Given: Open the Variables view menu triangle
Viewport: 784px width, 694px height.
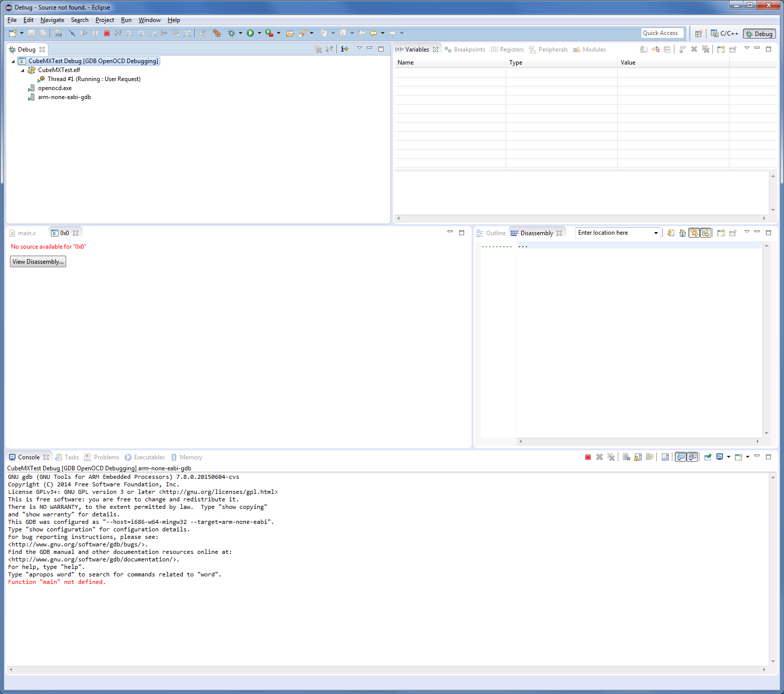Looking at the screenshot, I should [746, 48].
